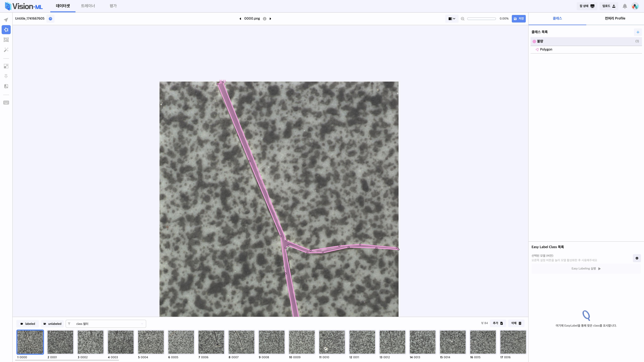Viewport: 644px width, 362px height.
Task: Select thumbnail 16 0015
Action: tap(483, 342)
